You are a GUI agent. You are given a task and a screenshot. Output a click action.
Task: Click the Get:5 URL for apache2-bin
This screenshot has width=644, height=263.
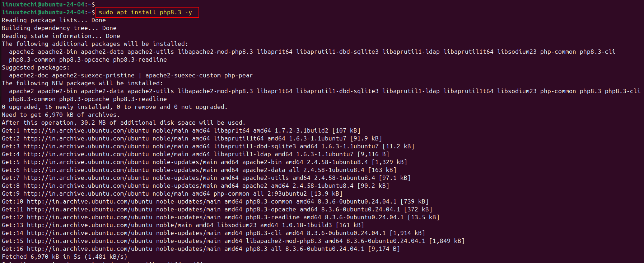pos(86,162)
